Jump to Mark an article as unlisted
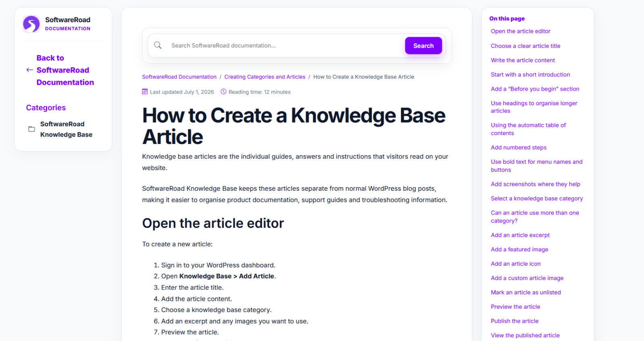Viewport: 644px width, 341px height. click(x=526, y=292)
